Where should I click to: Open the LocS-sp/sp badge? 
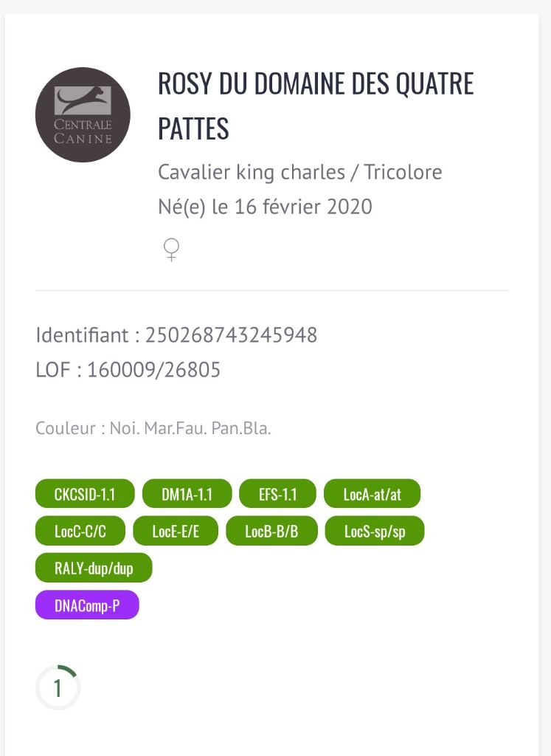pyautogui.click(x=374, y=531)
